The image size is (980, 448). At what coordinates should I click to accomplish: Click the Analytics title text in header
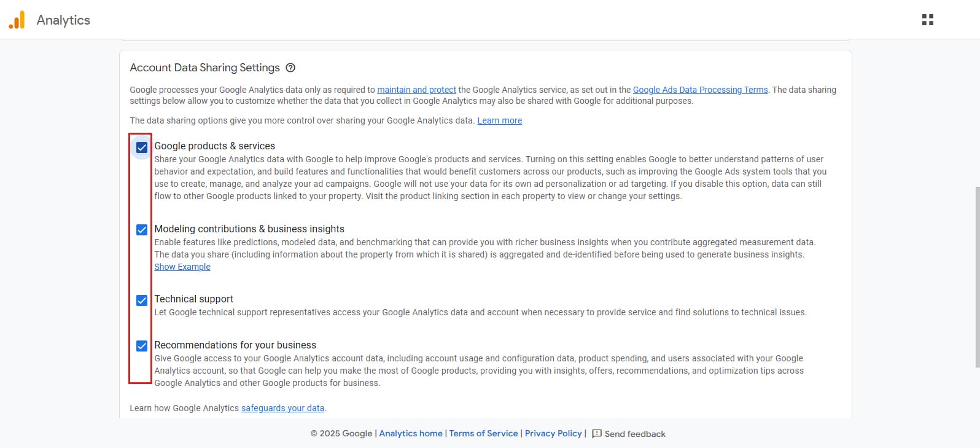coord(63,20)
